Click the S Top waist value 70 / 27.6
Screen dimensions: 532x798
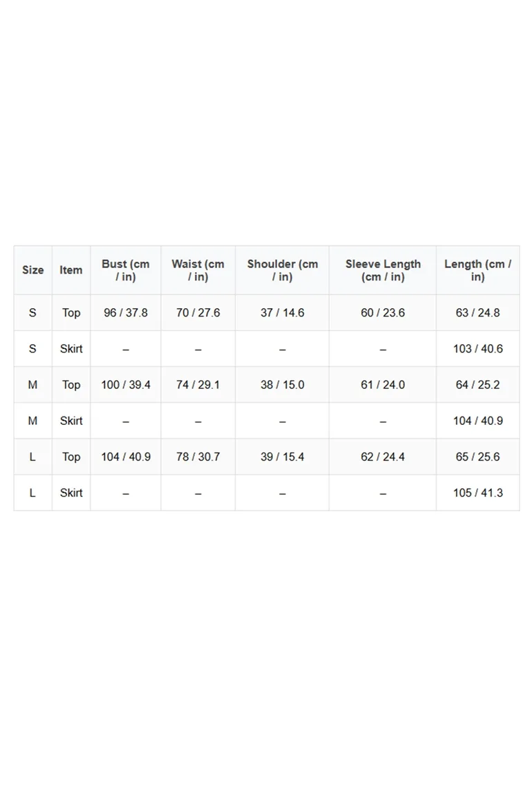(198, 313)
